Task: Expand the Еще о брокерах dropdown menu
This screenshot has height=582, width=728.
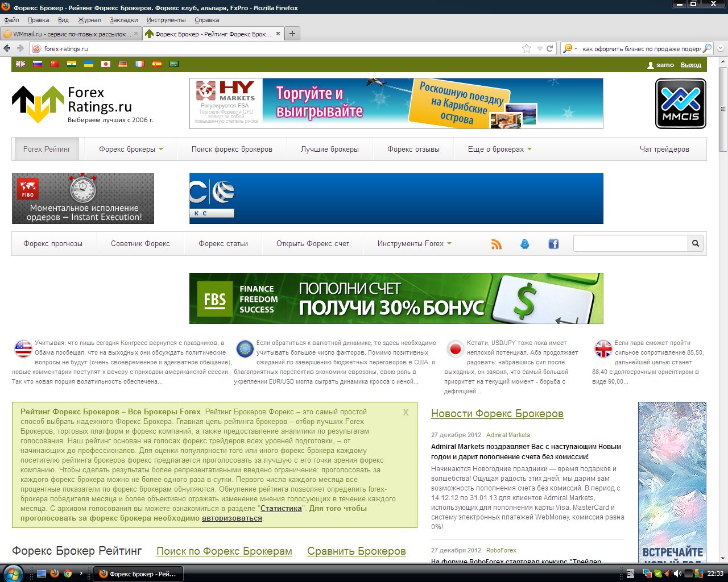Action: 500,149
